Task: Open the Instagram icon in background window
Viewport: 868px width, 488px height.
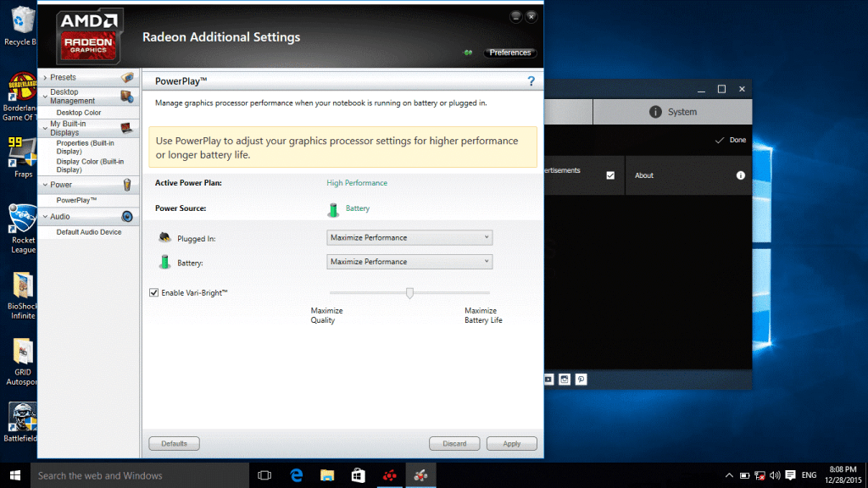Action: coord(564,379)
